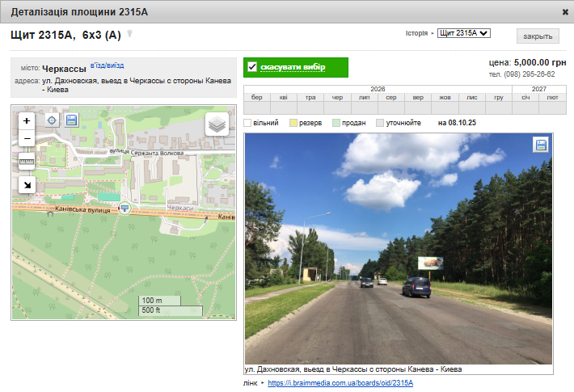Select the 'кві' month cell in calendar
Image resolution: width=574 pixels, height=392 pixels.
point(284,108)
